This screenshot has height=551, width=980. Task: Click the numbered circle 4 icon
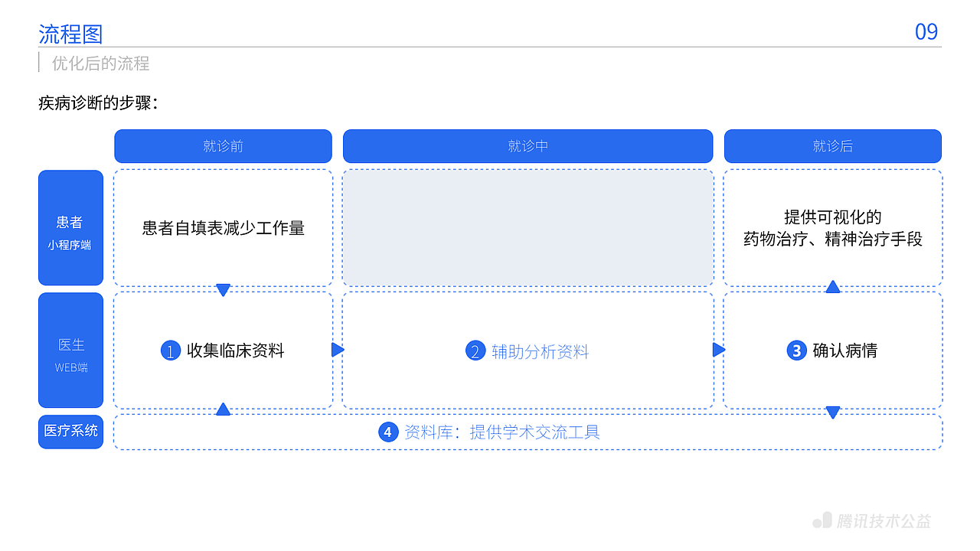coord(388,432)
